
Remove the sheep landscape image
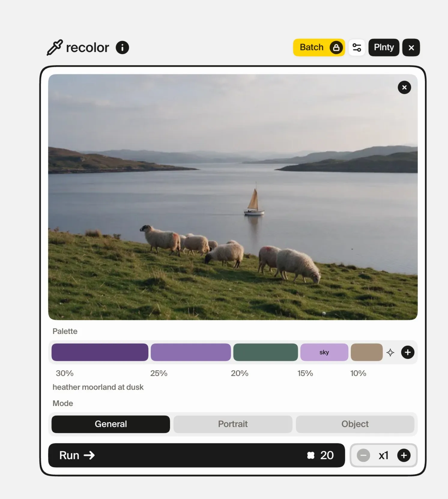coord(404,87)
